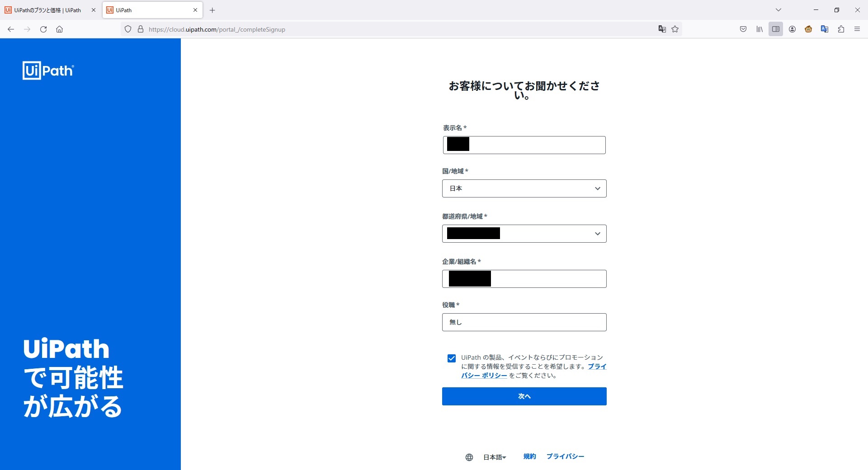Reload the current page

[x=43, y=29]
